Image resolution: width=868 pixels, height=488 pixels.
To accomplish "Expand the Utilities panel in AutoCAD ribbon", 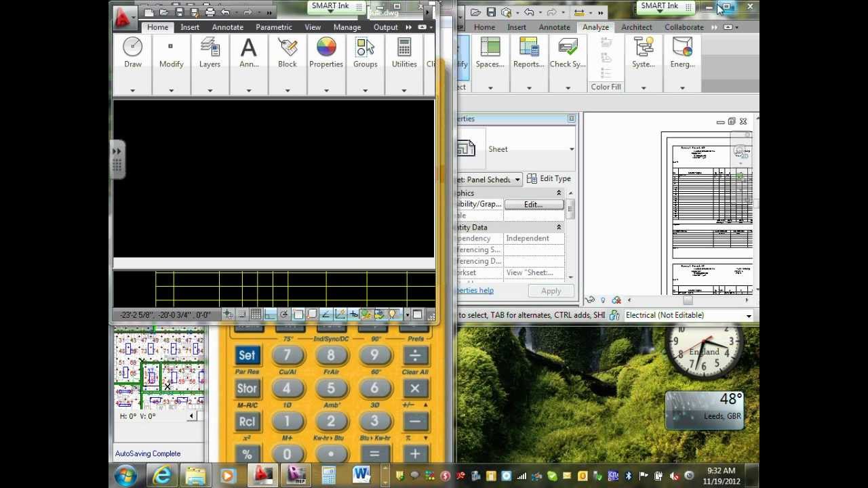I will point(404,90).
